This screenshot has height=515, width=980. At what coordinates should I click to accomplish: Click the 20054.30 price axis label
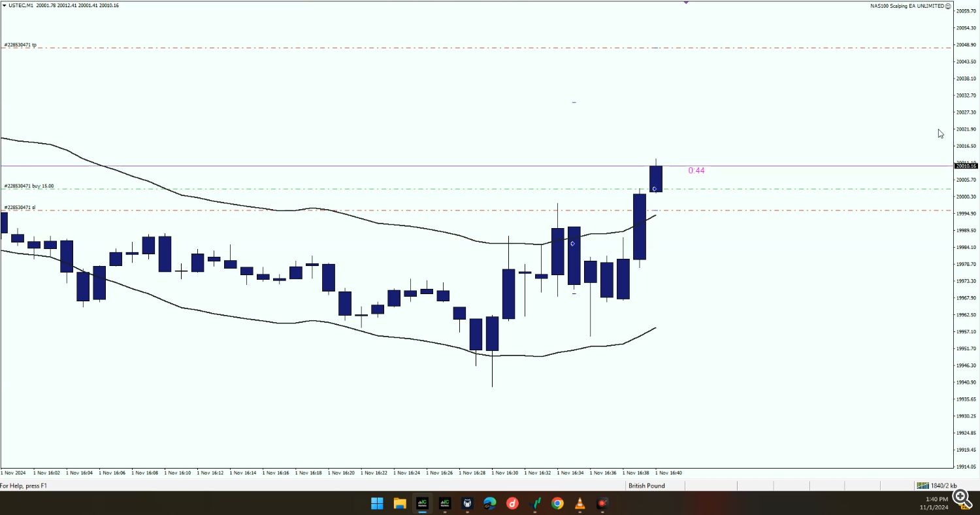(966, 28)
